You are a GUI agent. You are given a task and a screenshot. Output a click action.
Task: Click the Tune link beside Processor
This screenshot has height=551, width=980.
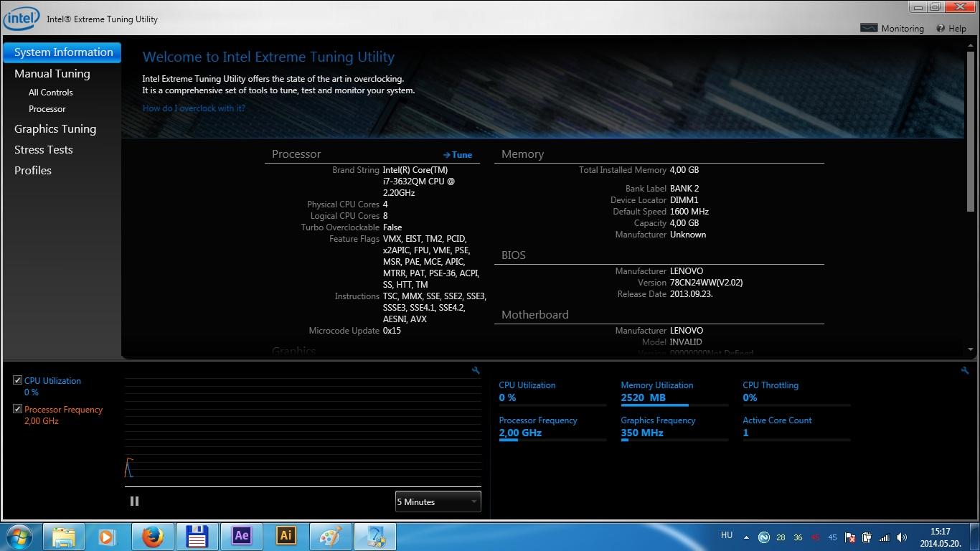coord(458,154)
